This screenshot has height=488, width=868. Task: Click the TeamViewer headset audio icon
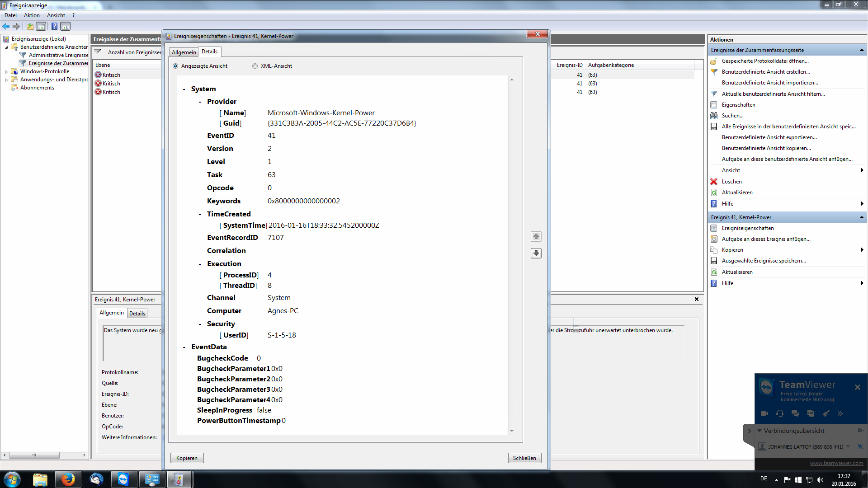[780, 413]
